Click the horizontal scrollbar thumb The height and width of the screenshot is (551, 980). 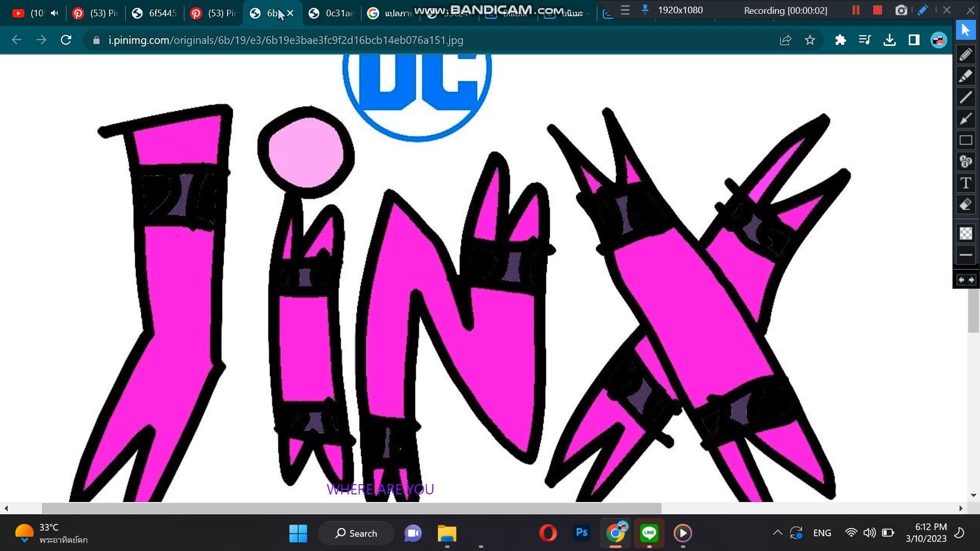351,508
